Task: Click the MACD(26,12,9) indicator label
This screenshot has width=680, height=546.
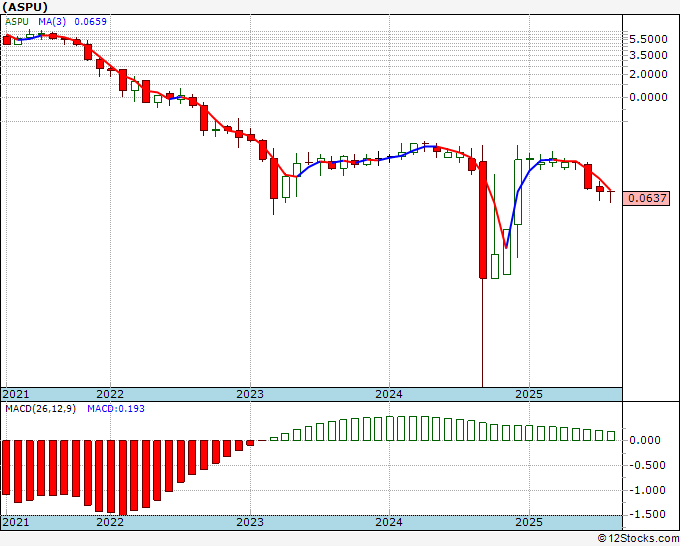Action: click(x=40, y=409)
